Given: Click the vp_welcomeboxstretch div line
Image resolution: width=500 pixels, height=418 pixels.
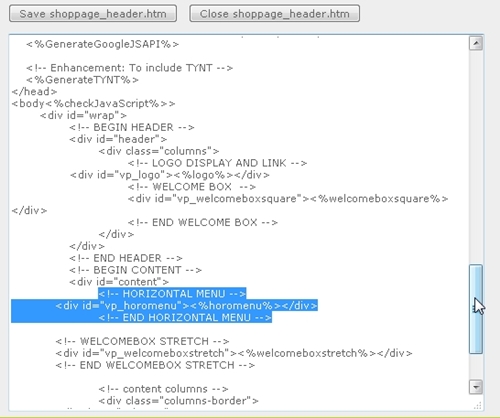Looking at the screenshot, I should click(234, 353).
